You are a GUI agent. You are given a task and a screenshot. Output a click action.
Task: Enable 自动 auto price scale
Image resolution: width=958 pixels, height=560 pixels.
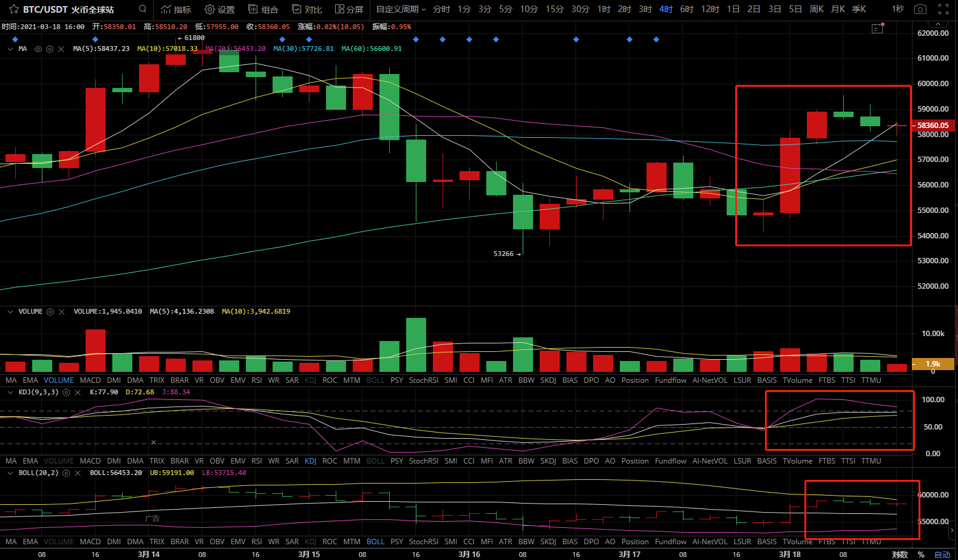click(x=942, y=555)
